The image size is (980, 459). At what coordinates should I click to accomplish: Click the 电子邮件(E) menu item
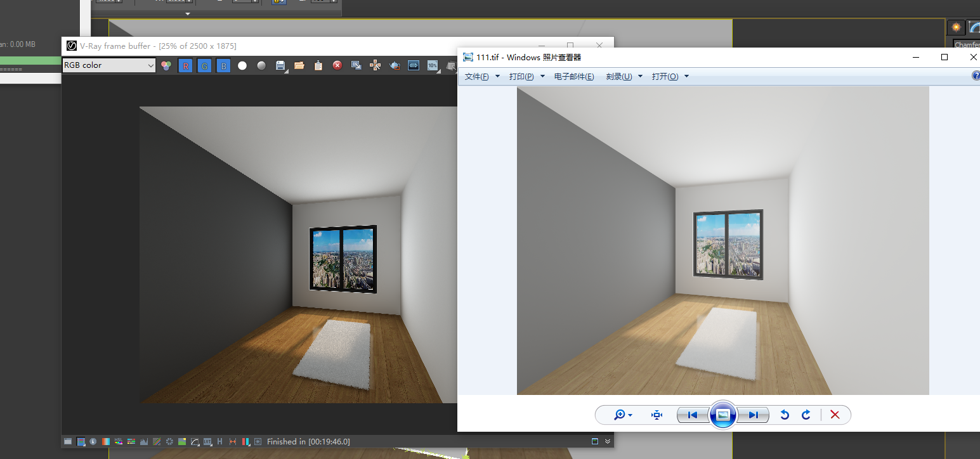574,77
